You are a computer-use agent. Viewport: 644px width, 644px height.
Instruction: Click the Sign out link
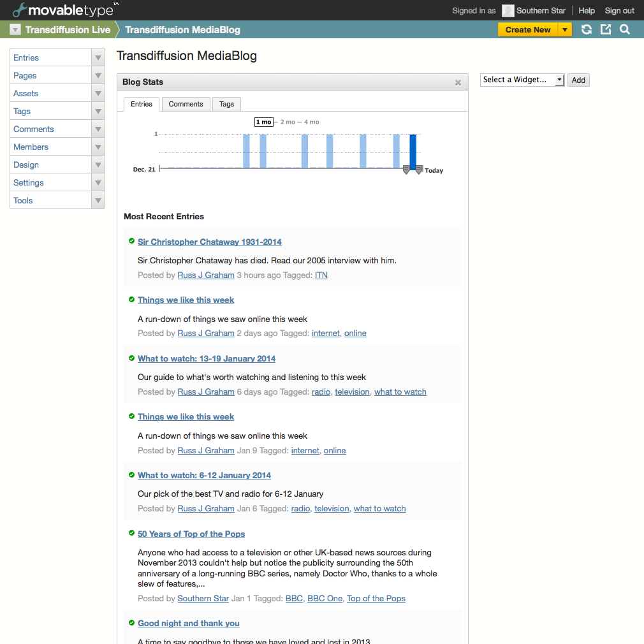[619, 11]
